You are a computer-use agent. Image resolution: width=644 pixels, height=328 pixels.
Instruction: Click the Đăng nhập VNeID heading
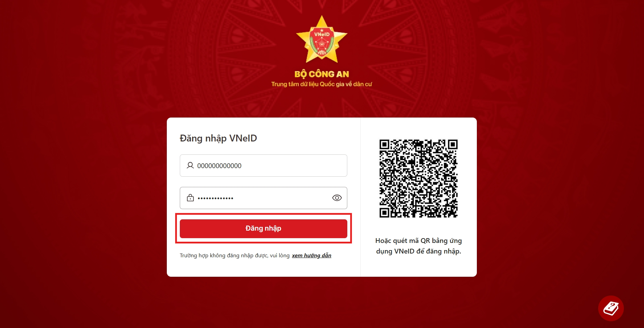click(x=218, y=138)
